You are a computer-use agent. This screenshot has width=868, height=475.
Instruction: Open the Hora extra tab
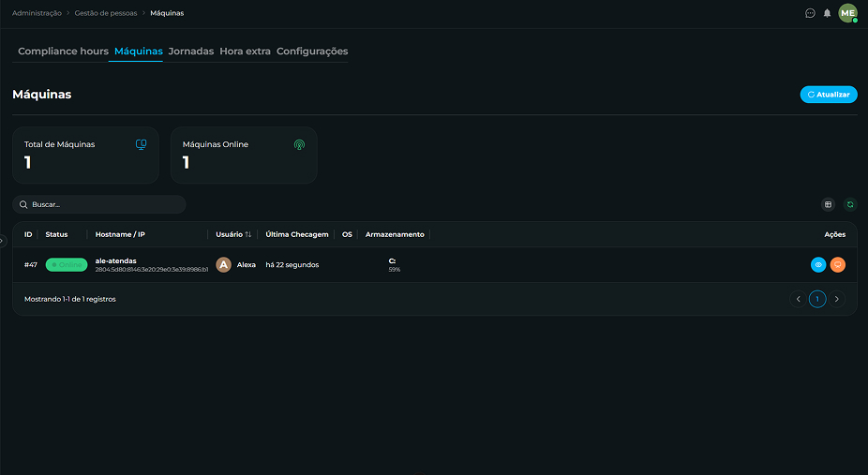click(246, 51)
